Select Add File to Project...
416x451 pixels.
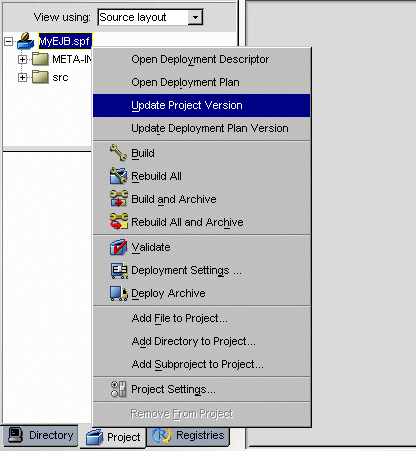(x=201, y=318)
